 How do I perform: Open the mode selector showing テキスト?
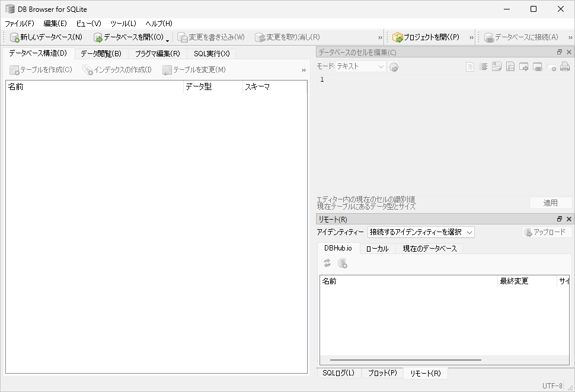click(360, 66)
